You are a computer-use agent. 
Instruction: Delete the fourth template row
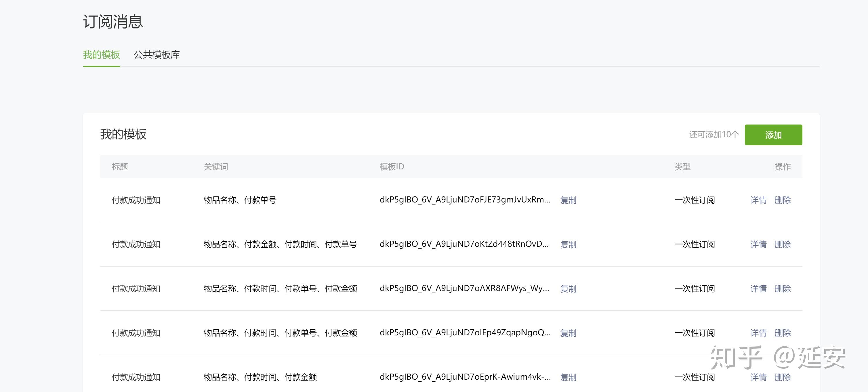(x=783, y=333)
